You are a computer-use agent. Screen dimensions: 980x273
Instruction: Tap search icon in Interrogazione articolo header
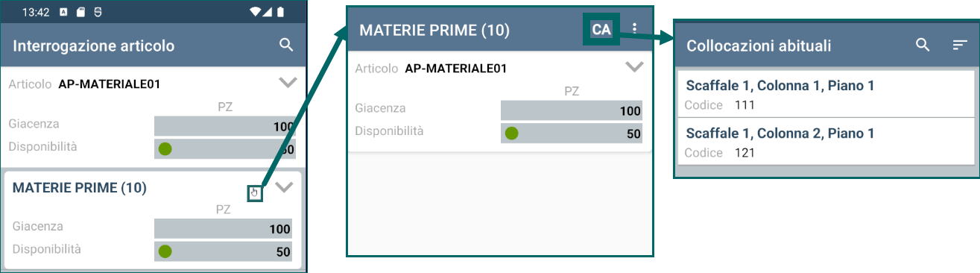pyautogui.click(x=286, y=45)
